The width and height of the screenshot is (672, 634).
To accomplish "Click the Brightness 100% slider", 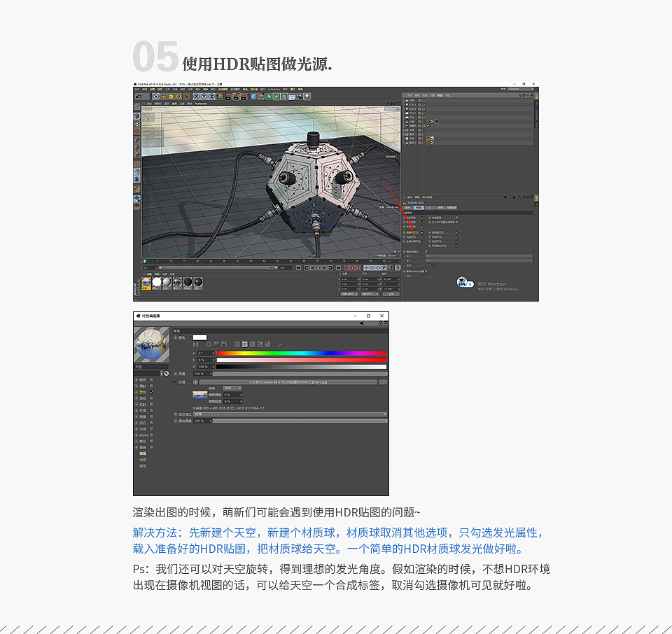I will pos(299,374).
